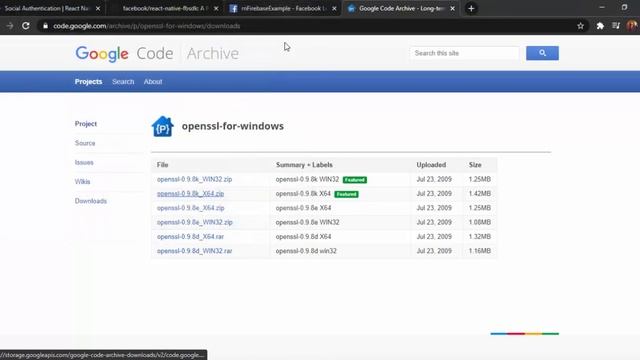The image size is (640, 360).
Task: Open the Search nav item
Action: point(123,82)
